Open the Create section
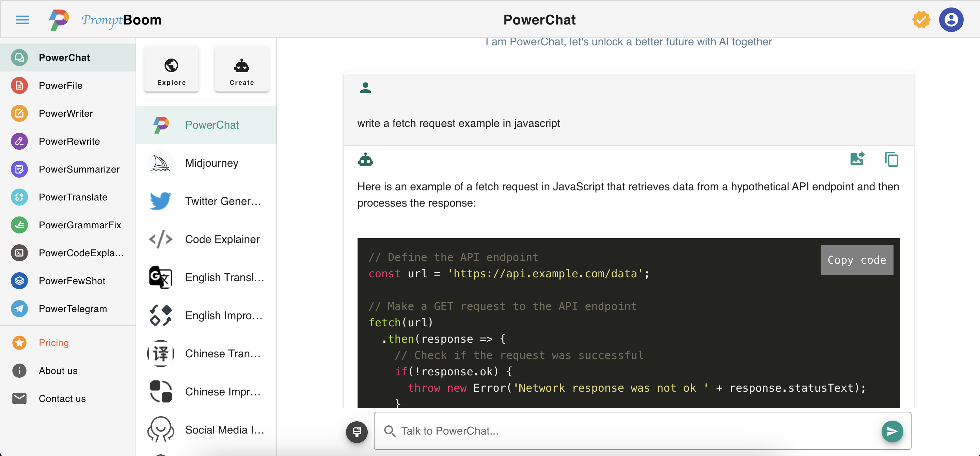 241,69
